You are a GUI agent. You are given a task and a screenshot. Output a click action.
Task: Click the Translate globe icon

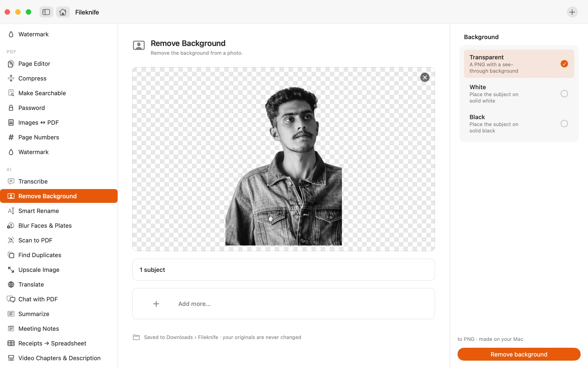pyautogui.click(x=11, y=284)
